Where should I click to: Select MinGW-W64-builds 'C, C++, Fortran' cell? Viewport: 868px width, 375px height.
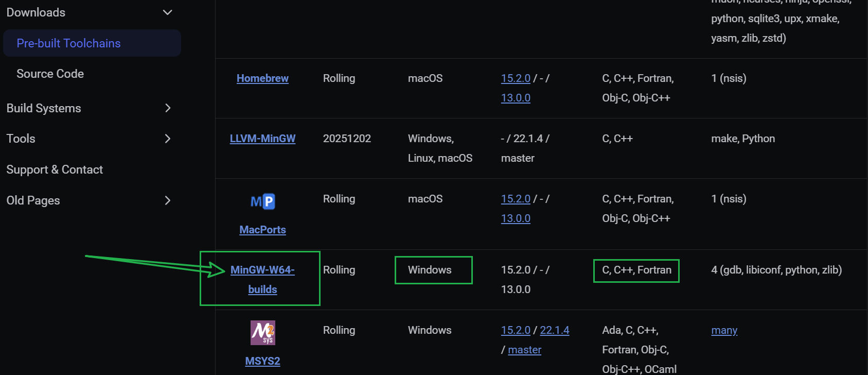[636, 270]
